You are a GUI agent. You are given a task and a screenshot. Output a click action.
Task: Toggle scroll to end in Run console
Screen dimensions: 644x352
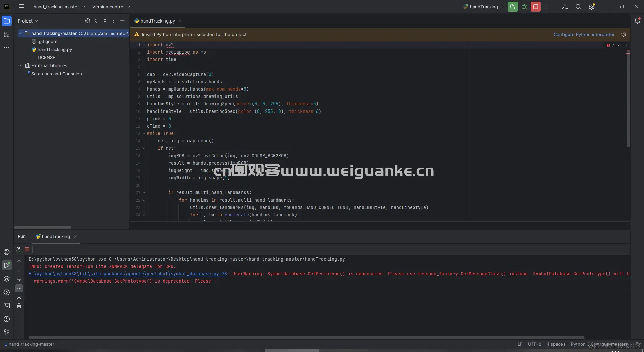19,288
